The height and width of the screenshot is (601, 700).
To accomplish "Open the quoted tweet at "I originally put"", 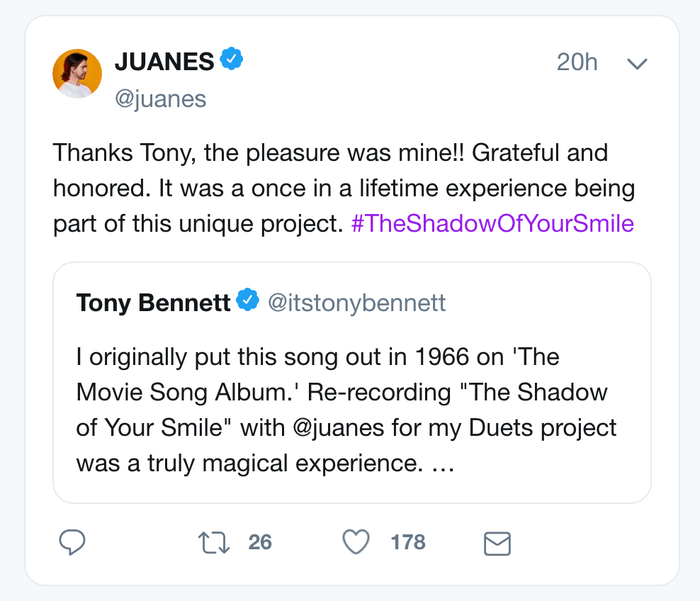I will 135,356.
